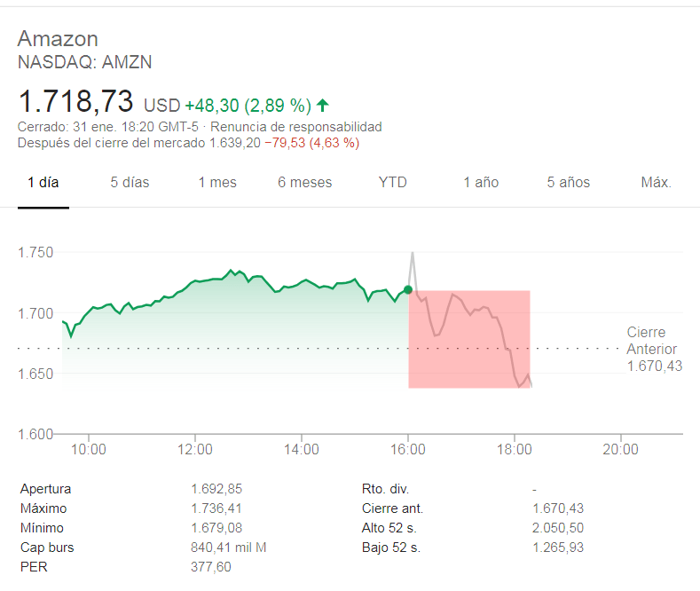Click the green up arrow icon
The image size is (700, 591).
tap(322, 106)
